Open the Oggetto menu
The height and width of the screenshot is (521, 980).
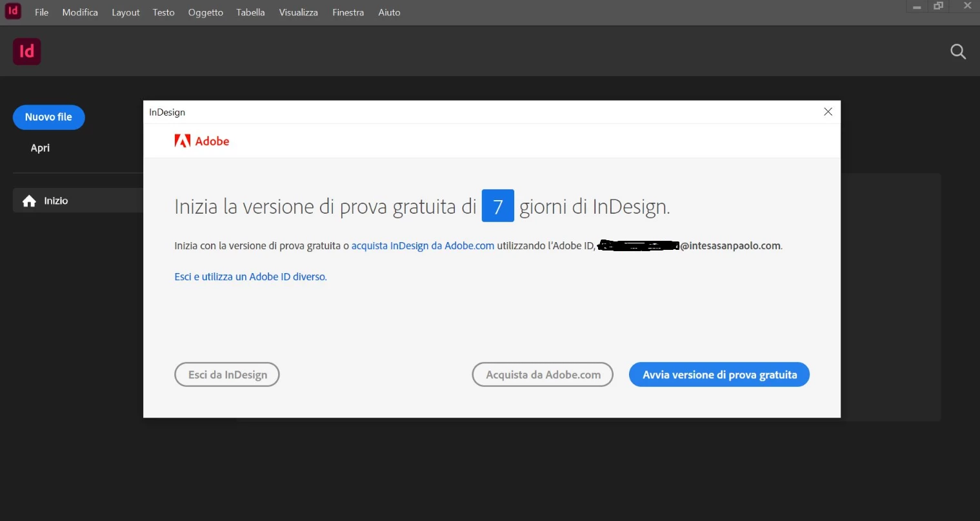click(x=205, y=12)
